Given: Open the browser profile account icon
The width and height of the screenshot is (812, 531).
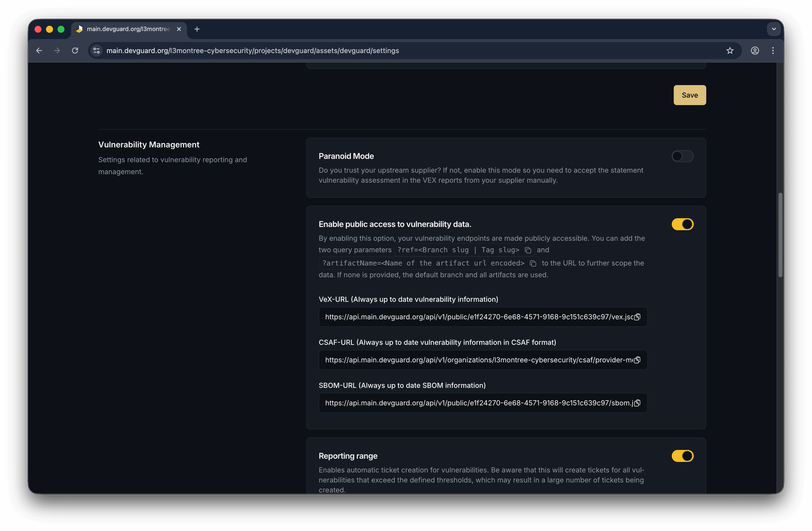Looking at the screenshot, I should (x=755, y=51).
